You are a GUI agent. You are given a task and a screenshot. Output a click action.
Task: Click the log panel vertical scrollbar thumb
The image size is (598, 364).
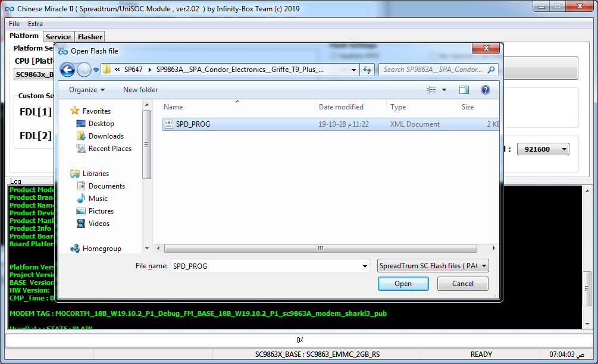(587, 288)
